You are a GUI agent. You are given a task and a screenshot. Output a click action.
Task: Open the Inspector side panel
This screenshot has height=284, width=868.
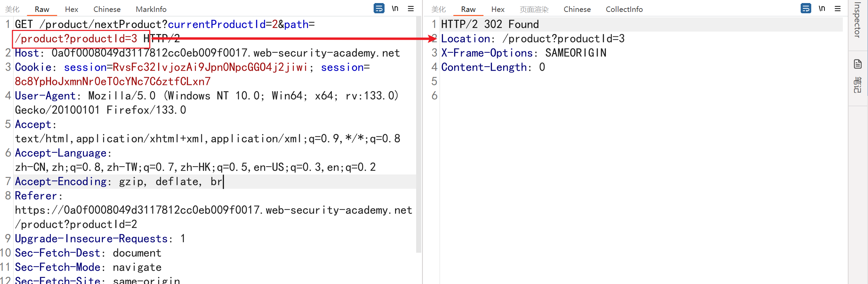858,20
